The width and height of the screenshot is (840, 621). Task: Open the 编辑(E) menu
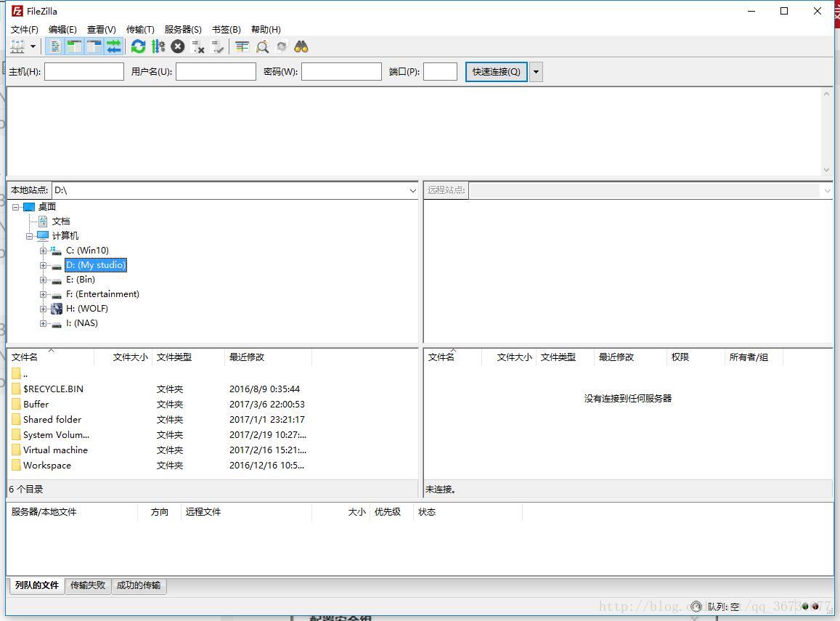[62, 30]
